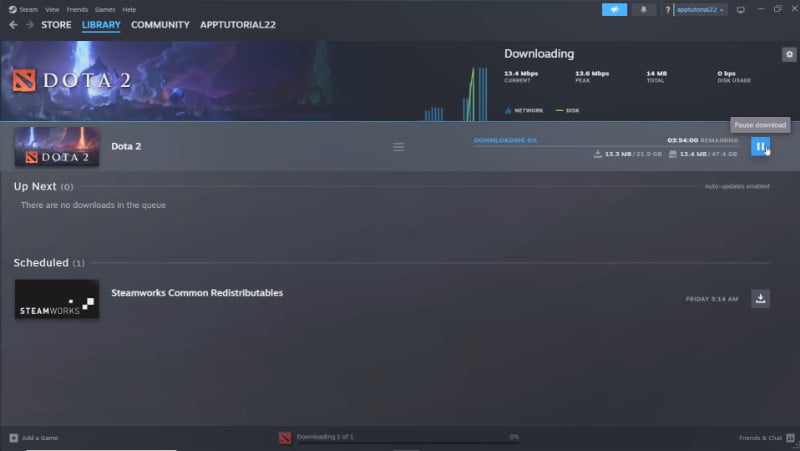This screenshot has height=451, width=800.
Task: Click the Add a Game plus icon
Action: [x=14, y=438]
